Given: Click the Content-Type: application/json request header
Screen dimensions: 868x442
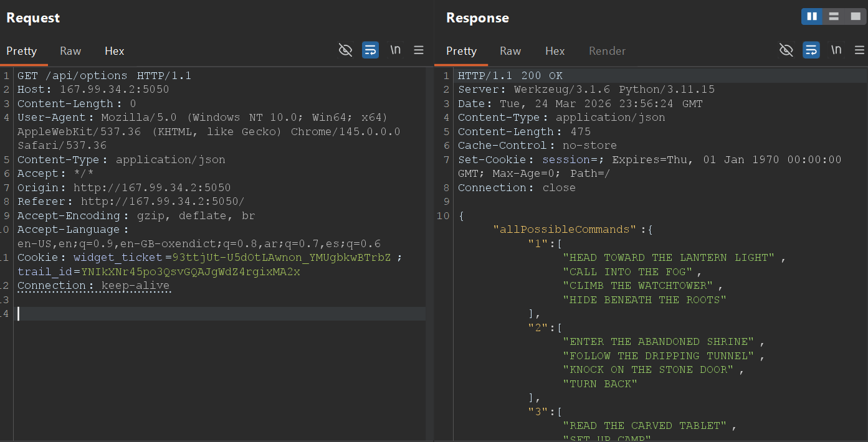Looking at the screenshot, I should tap(122, 160).
